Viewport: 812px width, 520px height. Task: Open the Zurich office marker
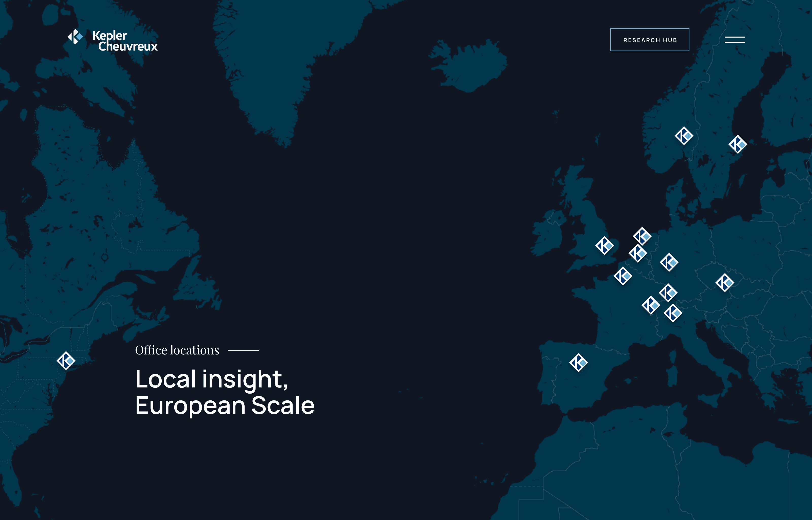(x=668, y=293)
